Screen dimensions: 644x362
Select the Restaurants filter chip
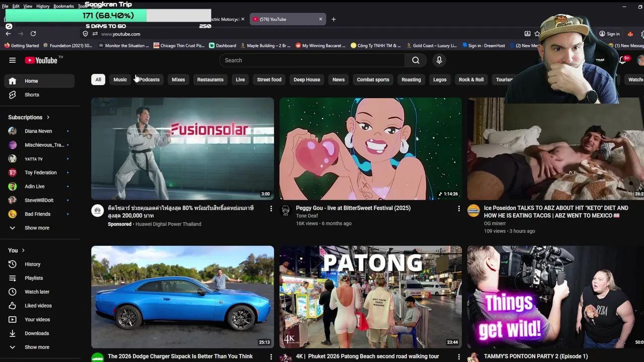(x=210, y=79)
